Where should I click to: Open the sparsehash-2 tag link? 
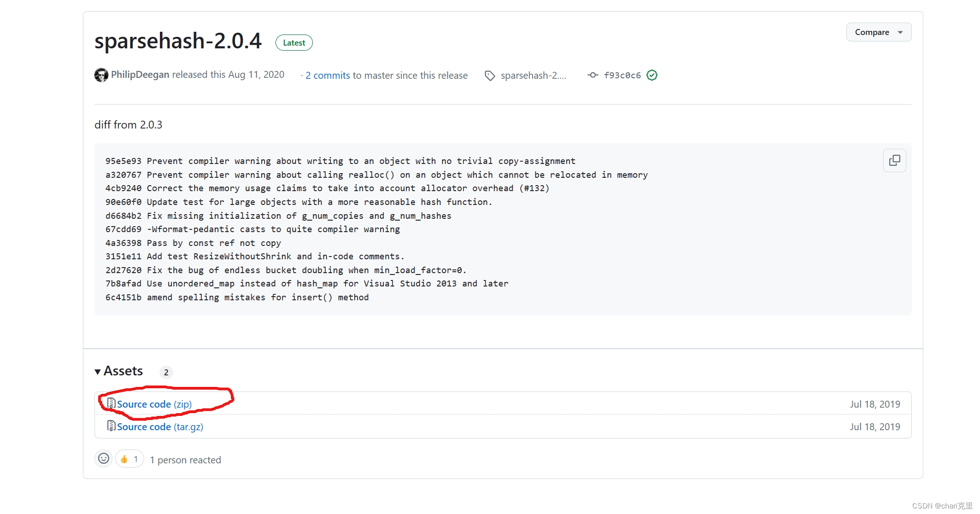(533, 76)
